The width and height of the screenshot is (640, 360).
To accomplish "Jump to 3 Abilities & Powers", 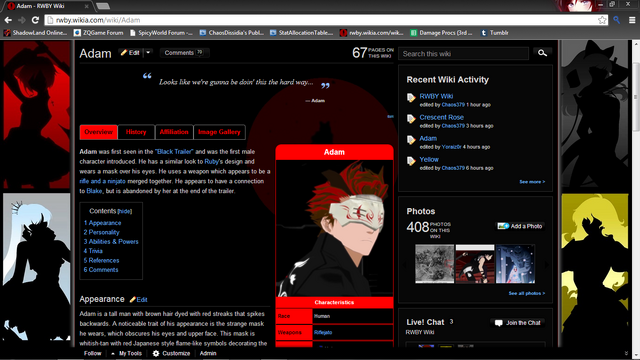I will click(x=111, y=242).
